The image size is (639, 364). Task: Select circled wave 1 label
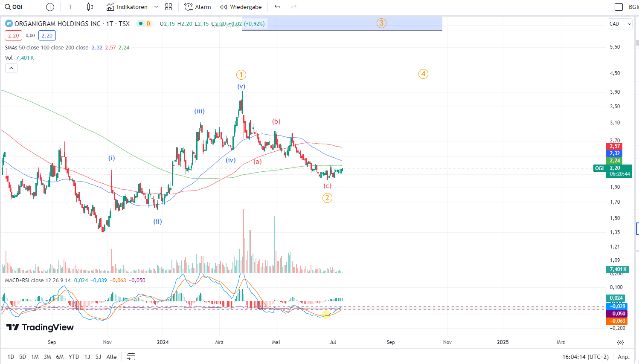(241, 75)
